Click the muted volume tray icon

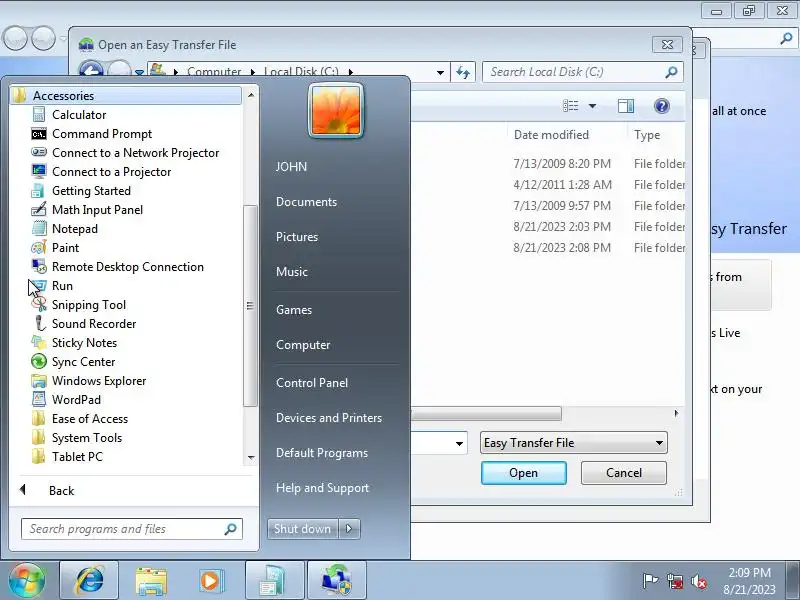699,581
